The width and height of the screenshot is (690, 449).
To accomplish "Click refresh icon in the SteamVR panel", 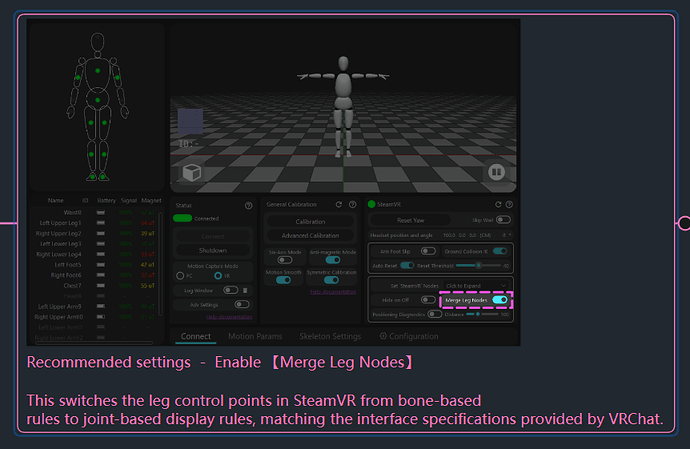I will tap(495, 205).
